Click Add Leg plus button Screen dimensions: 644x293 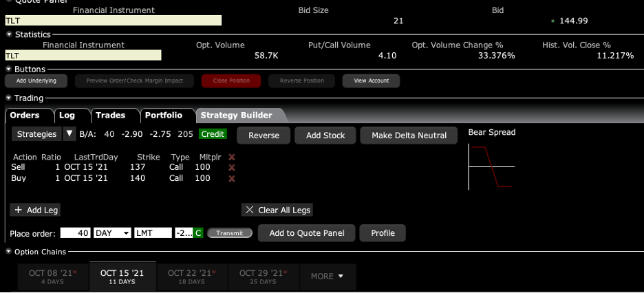34,210
